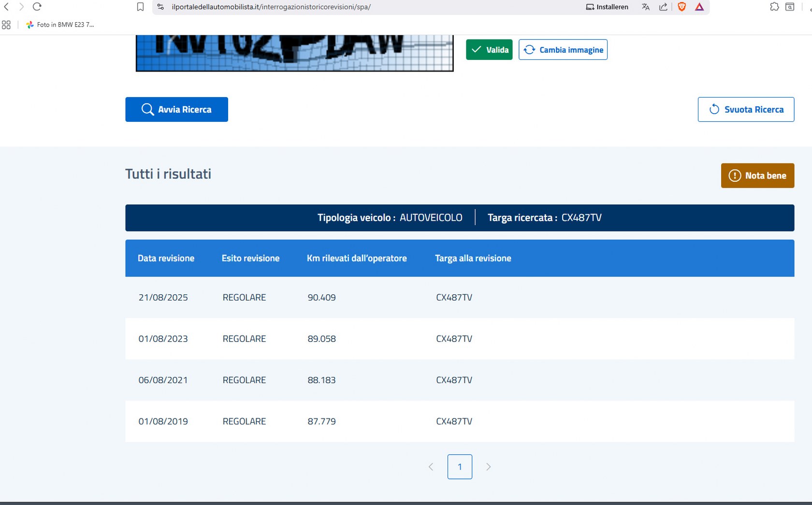Image resolution: width=812 pixels, height=505 pixels.
Task: Click REGOLARE in the 21/08/2025 row
Action: (244, 298)
